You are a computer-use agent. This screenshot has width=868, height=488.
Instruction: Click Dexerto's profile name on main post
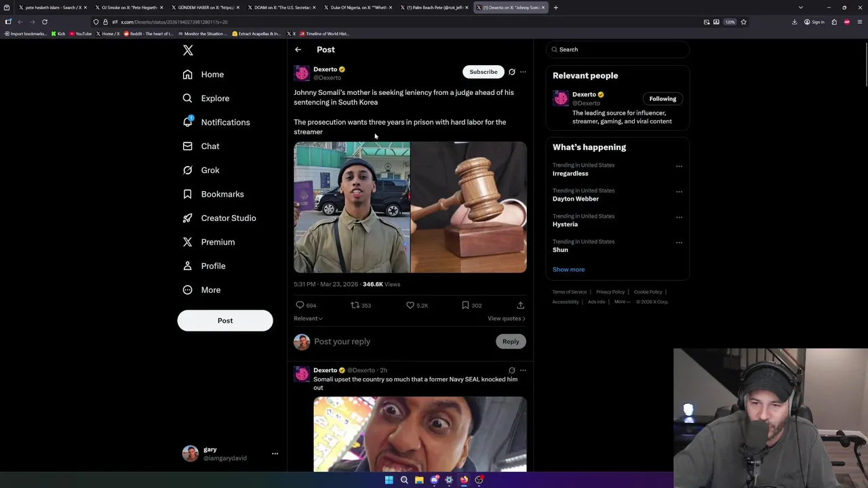click(x=325, y=69)
